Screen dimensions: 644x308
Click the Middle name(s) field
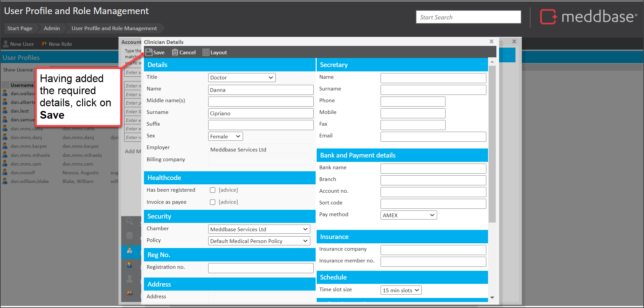261,102
